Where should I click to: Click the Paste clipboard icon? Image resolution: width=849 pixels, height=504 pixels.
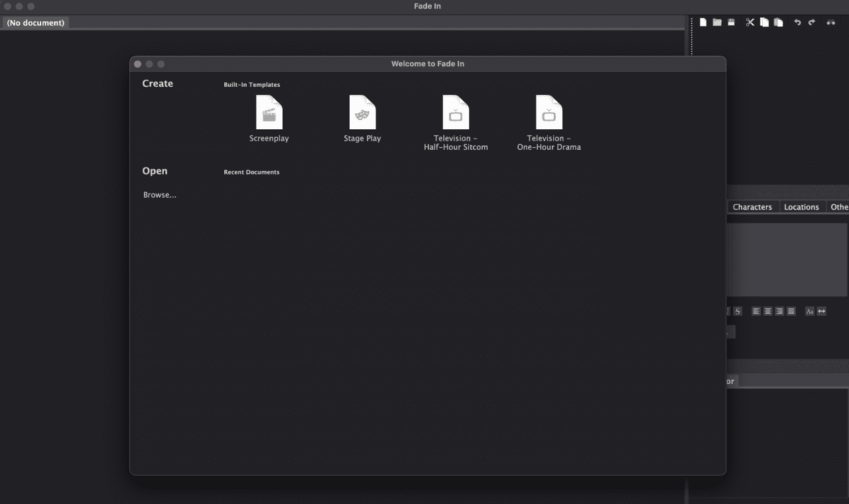pos(777,22)
